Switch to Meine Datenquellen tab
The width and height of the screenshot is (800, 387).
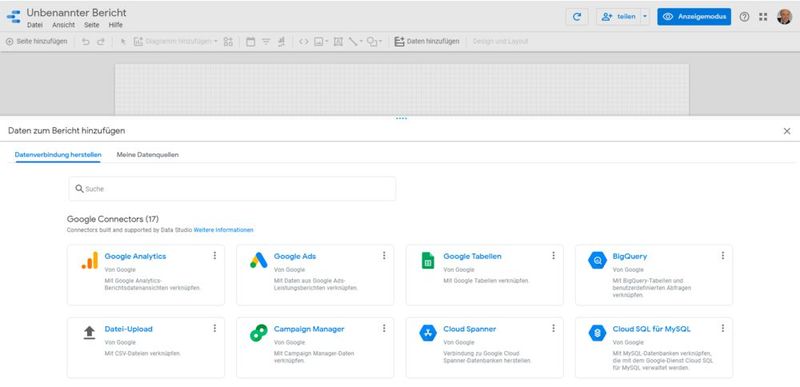click(x=147, y=154)
